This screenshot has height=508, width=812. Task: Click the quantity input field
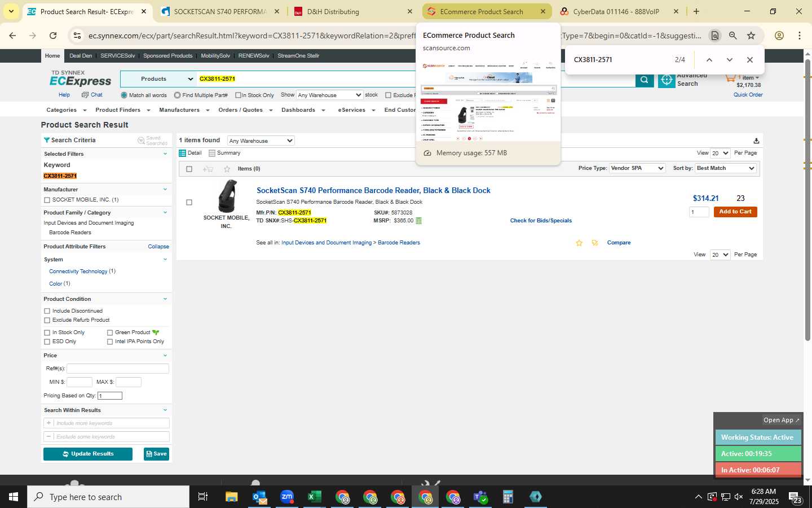pos(699,212)
